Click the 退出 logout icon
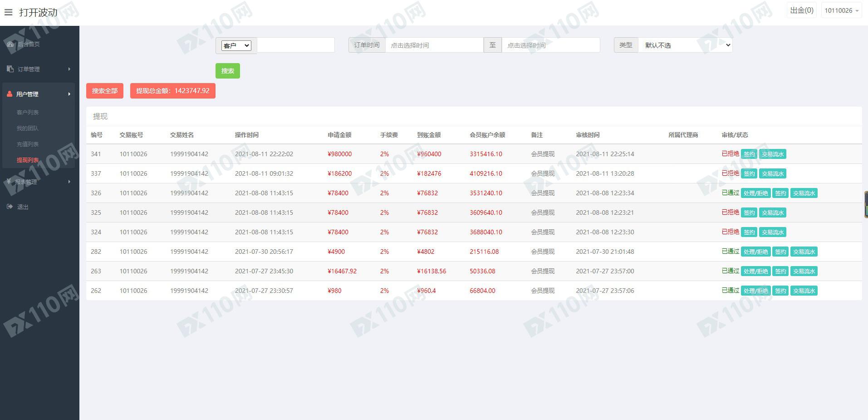The width and height of the screenshot is (868, 420). point(10,207)
